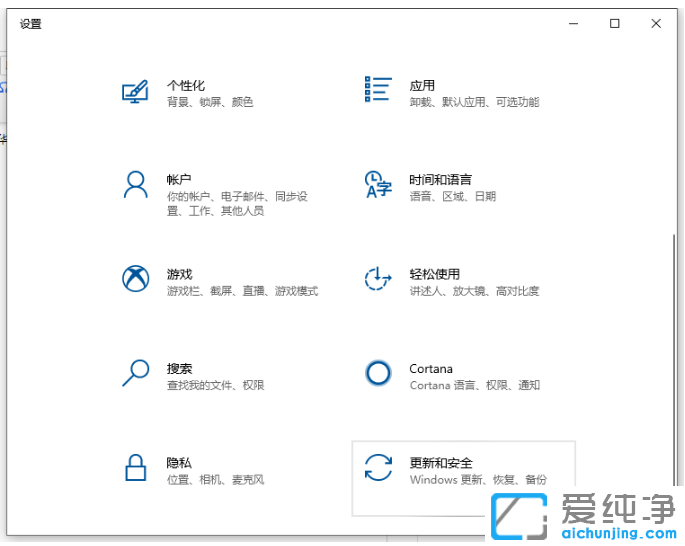Select the 帐户 heading
The width and height of the screenshot is (685, 546).
coord(179,180)
